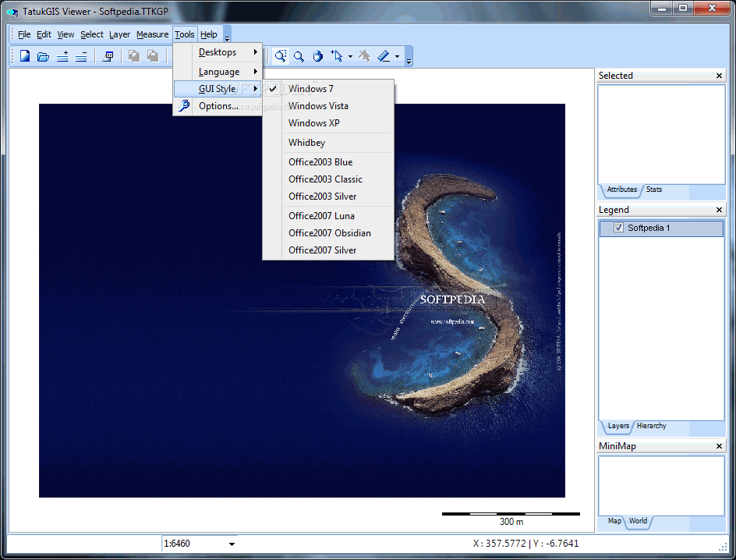Click the Remove layer icon
Image resolution: width=736 pixels, height=560 pixels.
click(x=81, y=56)
